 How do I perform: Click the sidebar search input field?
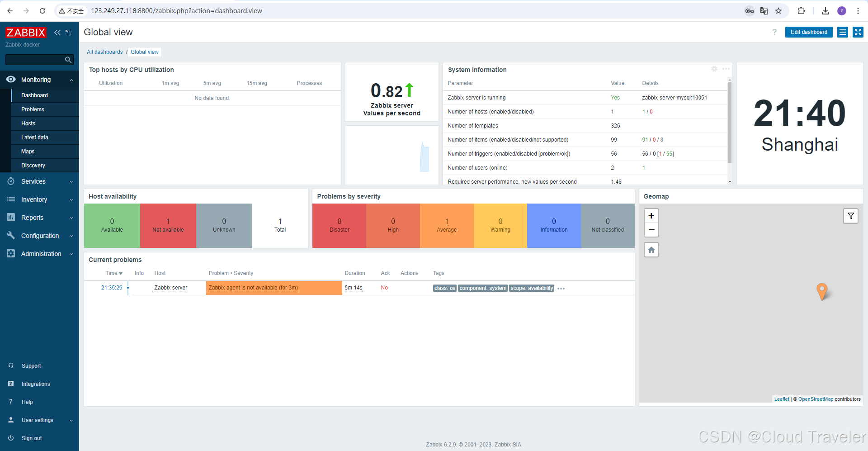pos(34,60)
